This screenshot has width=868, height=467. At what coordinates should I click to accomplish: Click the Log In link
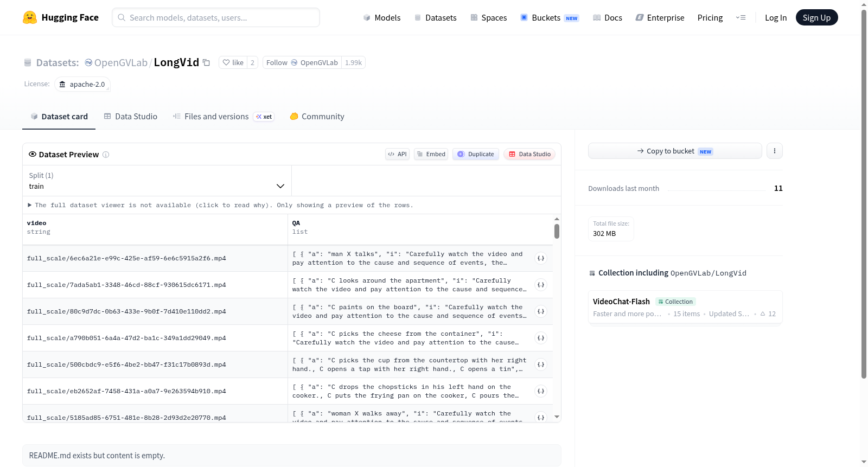(776, 17)
